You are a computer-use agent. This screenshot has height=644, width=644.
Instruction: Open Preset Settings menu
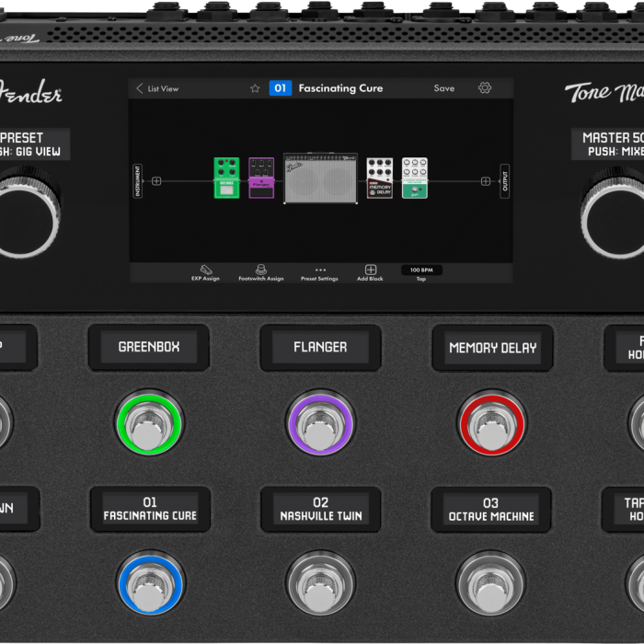pyautogui.click(x=319, y=274)
